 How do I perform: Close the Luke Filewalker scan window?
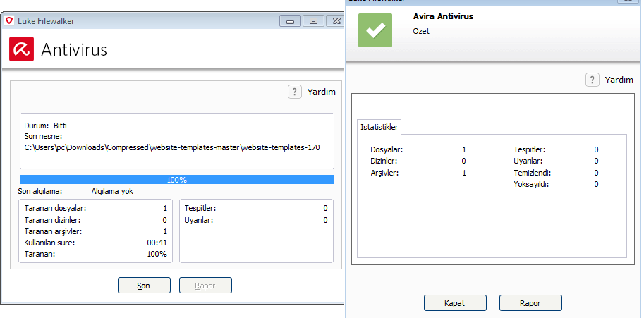coord(336,20)
